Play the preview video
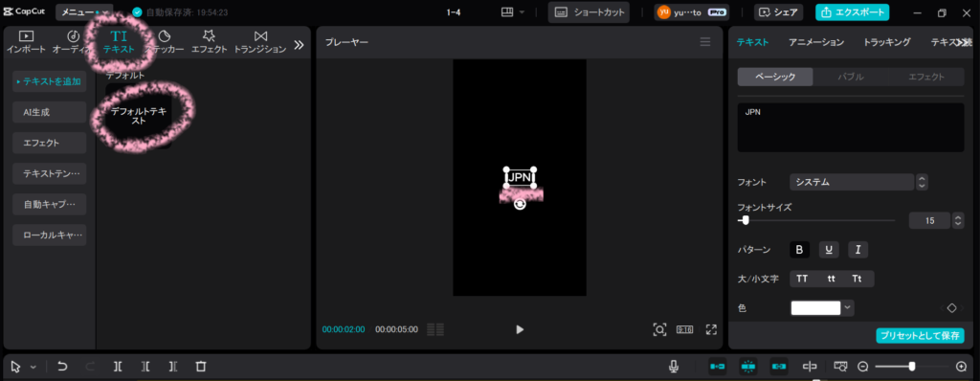This screenshot has width=980, height=381. click(x=520, y=329)
